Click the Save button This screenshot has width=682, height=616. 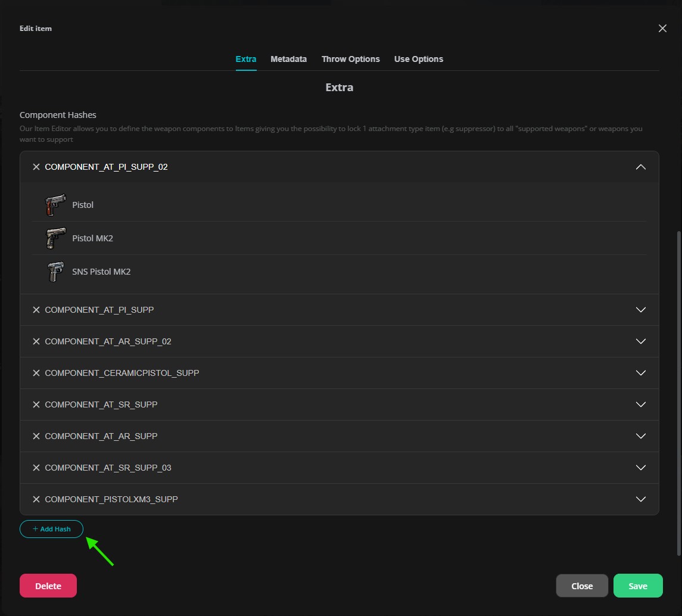pos(638,586)
